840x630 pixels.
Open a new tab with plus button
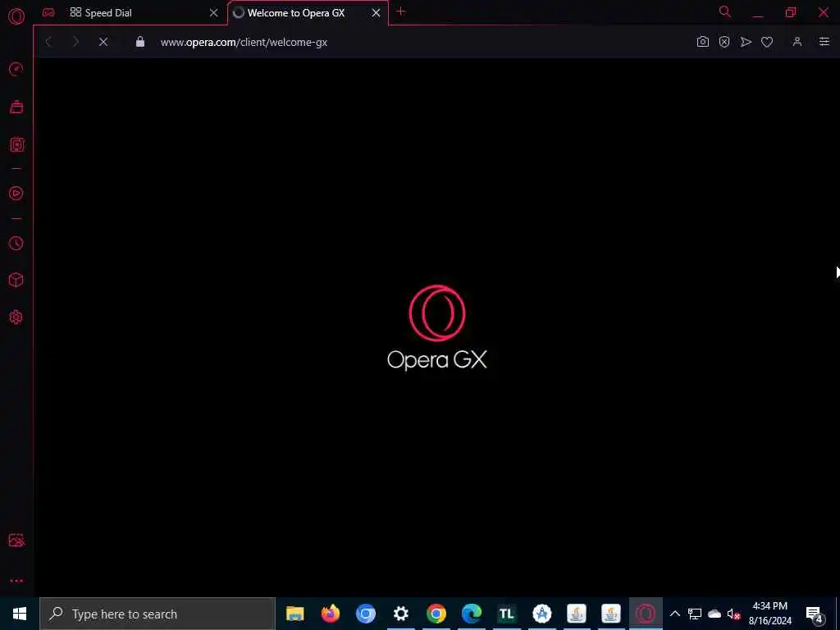400,11
